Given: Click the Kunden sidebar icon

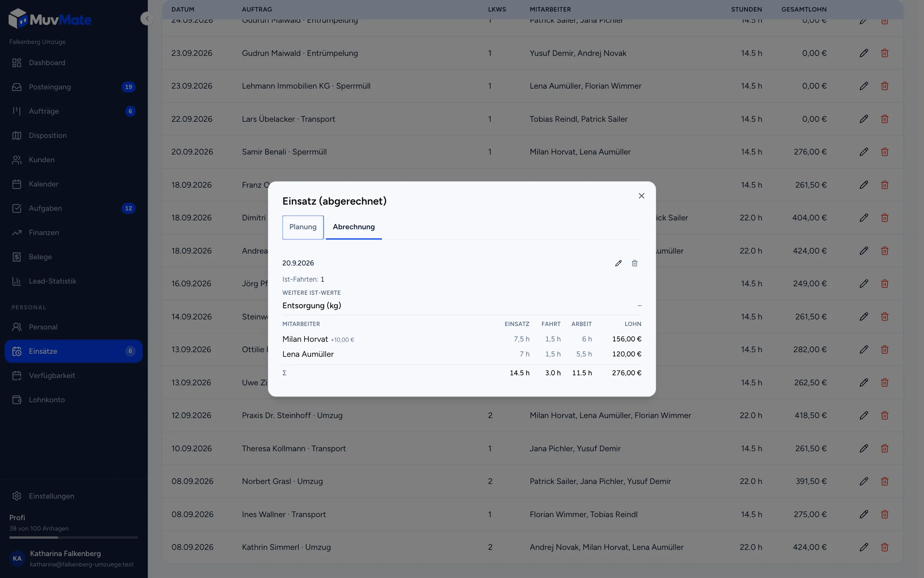Looking at the screenshot, I should point(17,160).
